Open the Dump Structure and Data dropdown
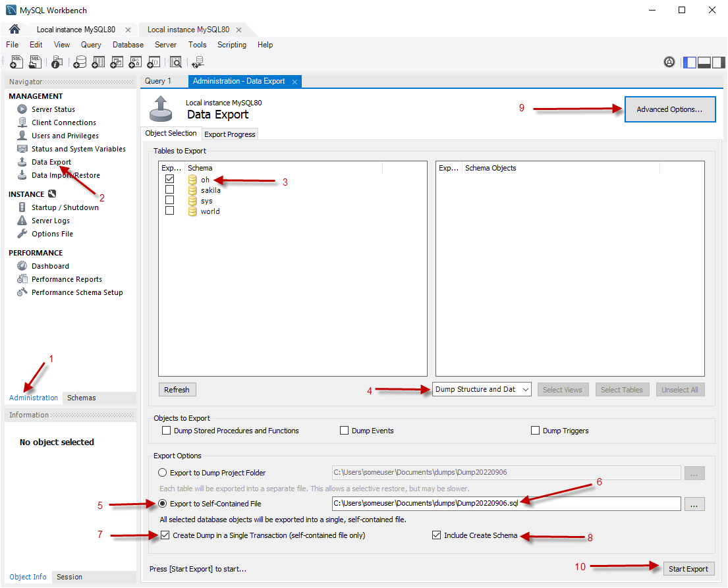 click(x=482, y=389)
